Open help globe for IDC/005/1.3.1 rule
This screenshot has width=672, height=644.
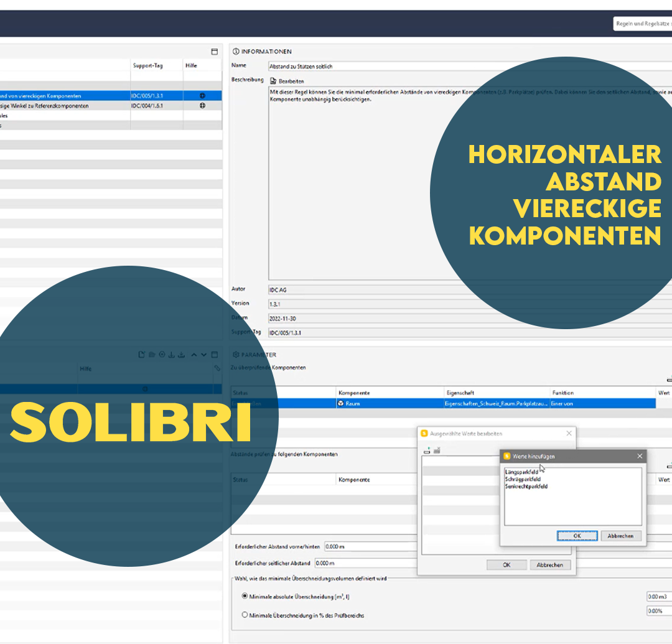[x=202, y=96]
